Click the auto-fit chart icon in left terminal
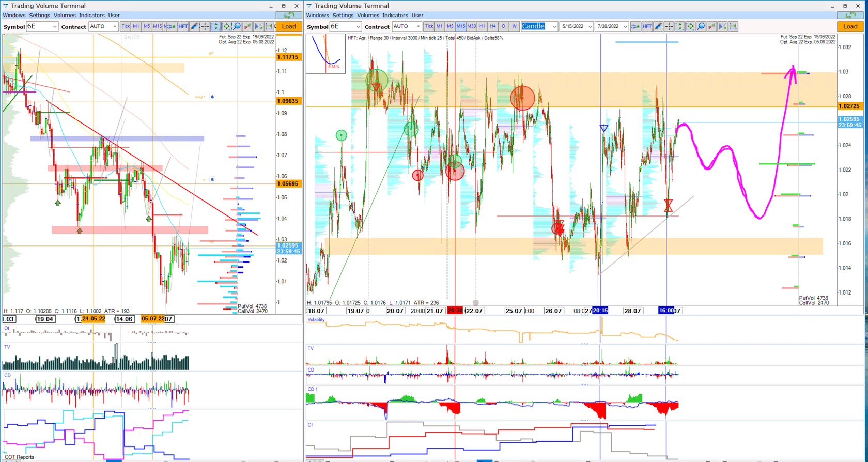Screen dimensions: 868x462 coord(226,26)
